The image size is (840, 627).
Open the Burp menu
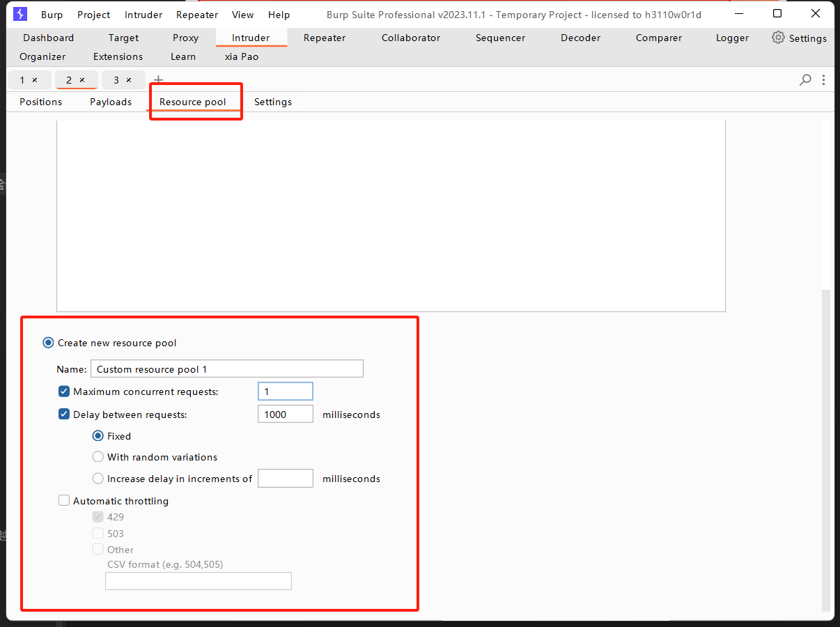52,15
